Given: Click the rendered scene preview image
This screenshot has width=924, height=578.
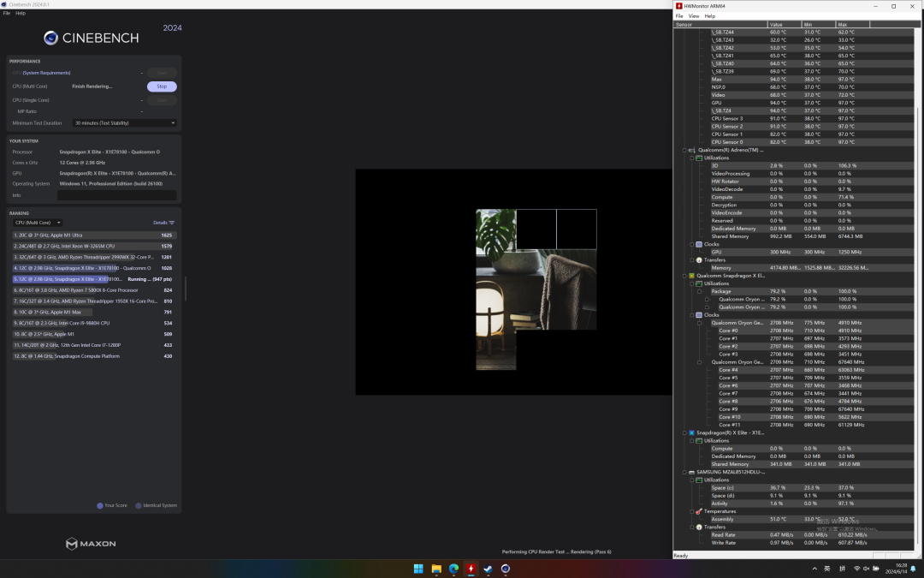Looking at the screenshot, I should click(536, 289).
